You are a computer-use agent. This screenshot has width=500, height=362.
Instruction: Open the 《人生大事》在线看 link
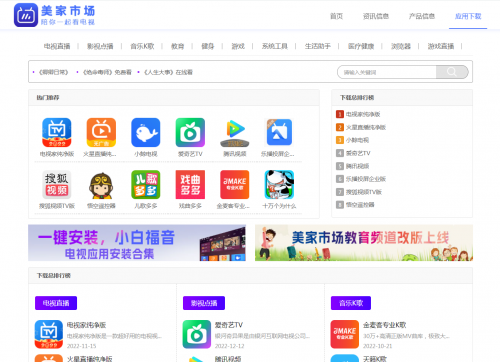coord(168,72)
